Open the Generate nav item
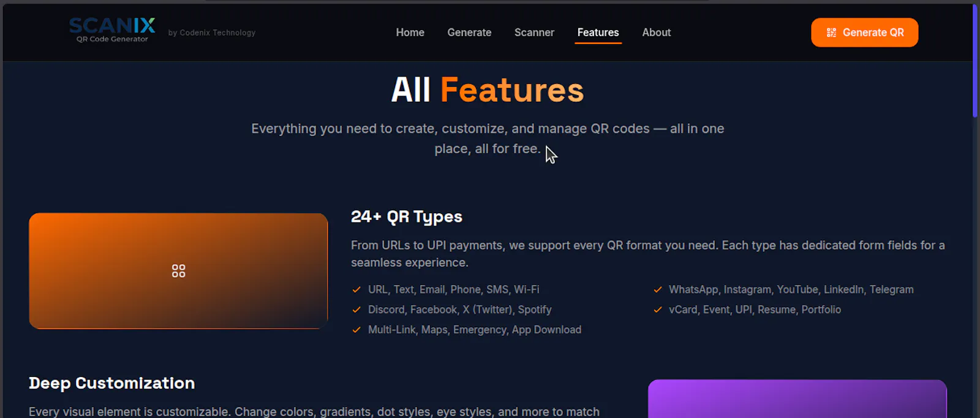Viewport: 980px width, 418px height. click(469, 32)
